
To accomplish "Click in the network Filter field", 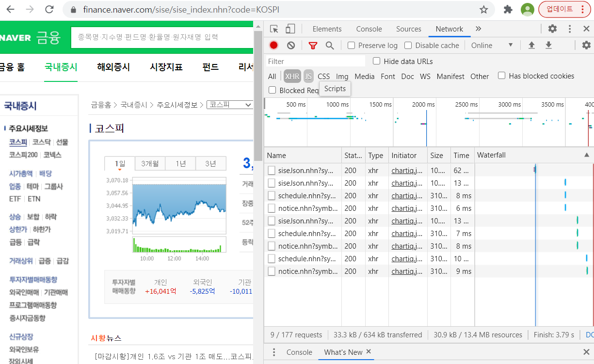I will pos(315,61).
